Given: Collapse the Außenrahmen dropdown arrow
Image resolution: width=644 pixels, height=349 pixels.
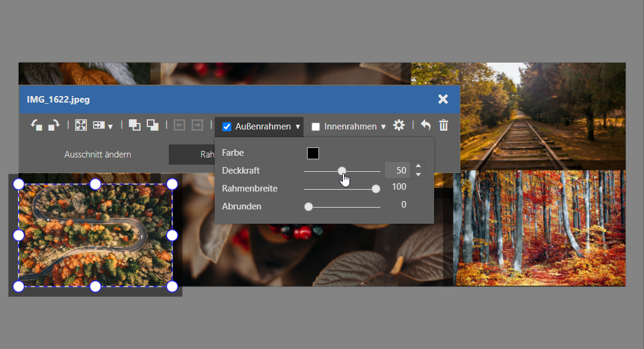Looking at the screenshot, I should [298, 126].
